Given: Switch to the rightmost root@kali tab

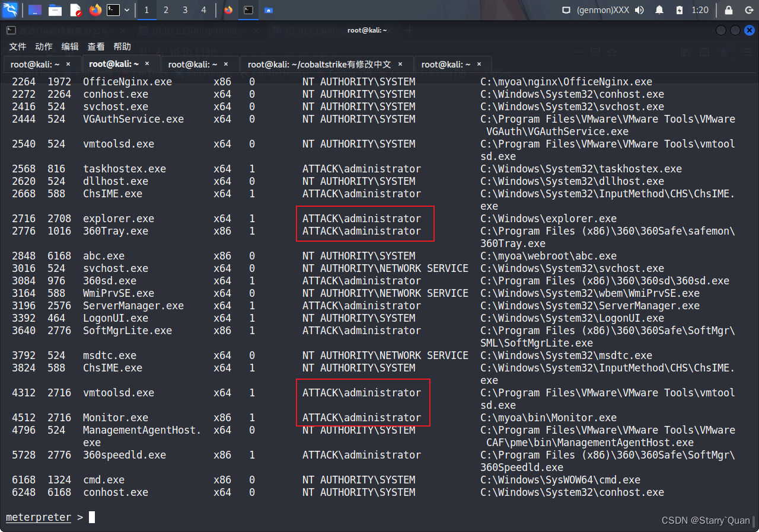Looking at the screenshot, I should click(x=452, y=64).
